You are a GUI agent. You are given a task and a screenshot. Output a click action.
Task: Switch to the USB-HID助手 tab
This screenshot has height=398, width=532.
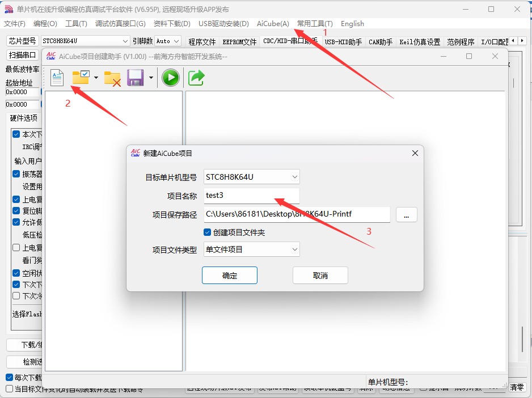pyautogui.click(x=343, y=42)
